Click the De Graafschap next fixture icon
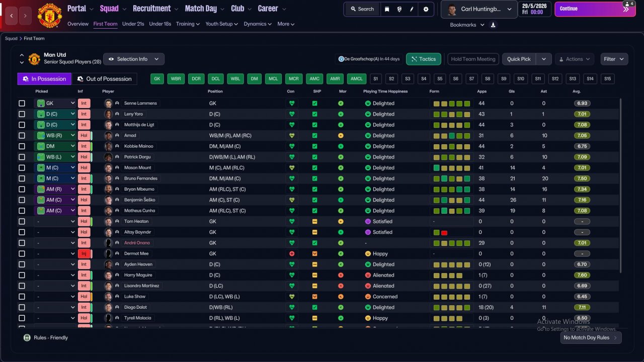The image size is (644, 362). pyautogui.click(x=341, y=59)
